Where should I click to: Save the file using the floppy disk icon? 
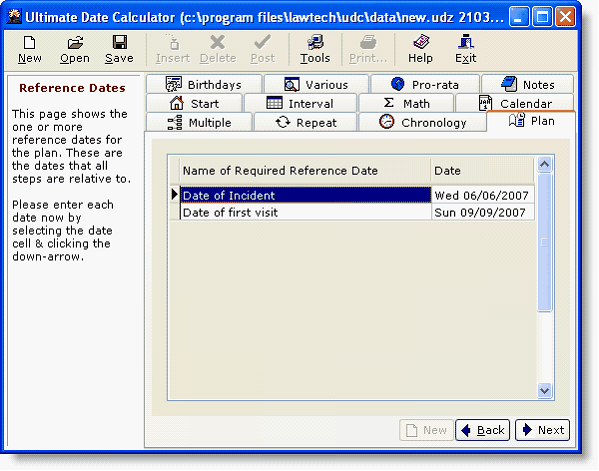coord(120,49)
